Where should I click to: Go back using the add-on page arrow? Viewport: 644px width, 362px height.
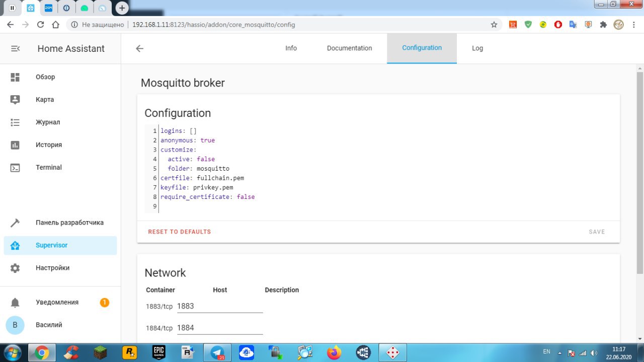click(x=139, y=48)
